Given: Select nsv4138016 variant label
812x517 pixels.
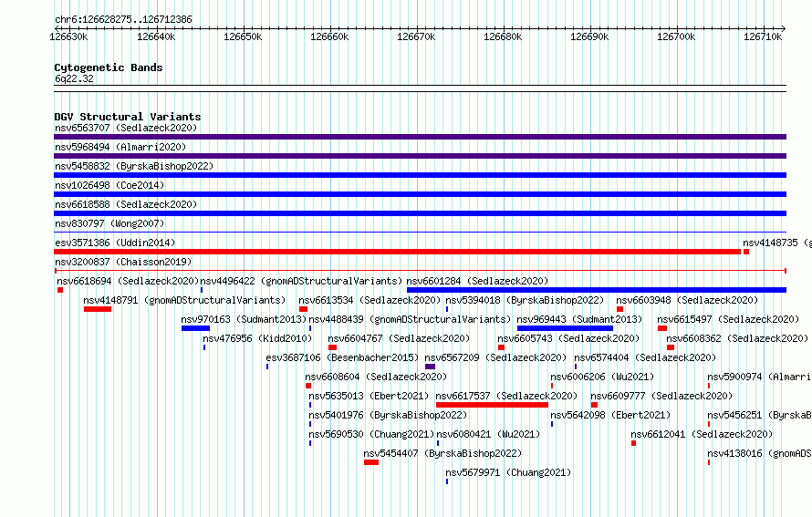Looking at the screenshot, I should point(759,453).
